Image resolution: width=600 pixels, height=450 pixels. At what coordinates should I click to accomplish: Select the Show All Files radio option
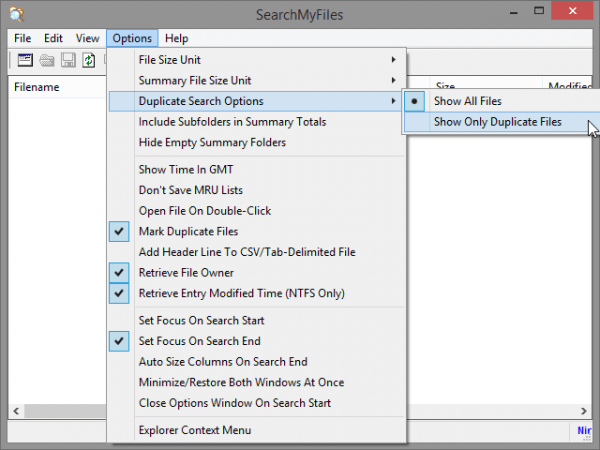click(x=467, y=101)
